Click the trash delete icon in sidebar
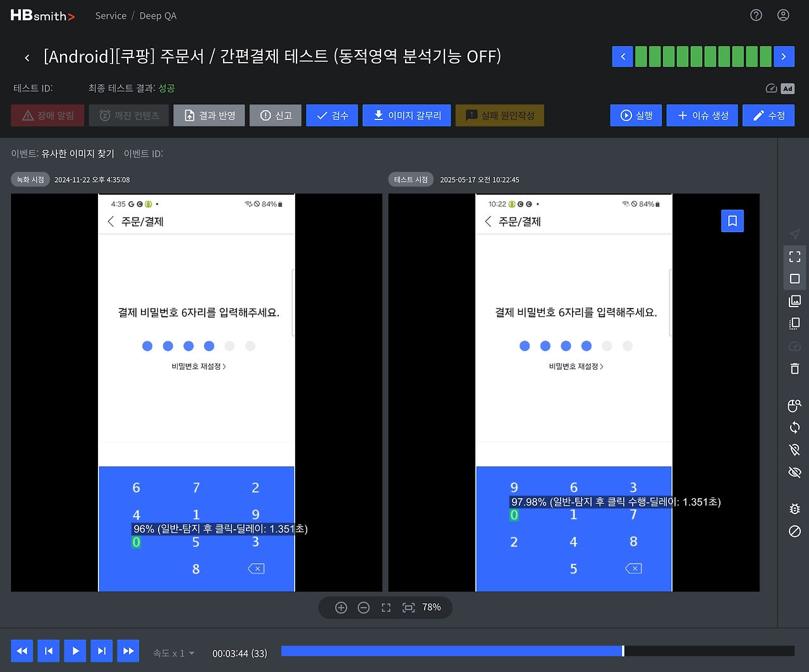Viewport: 809px width, 672px height. [x=795, y=369]
